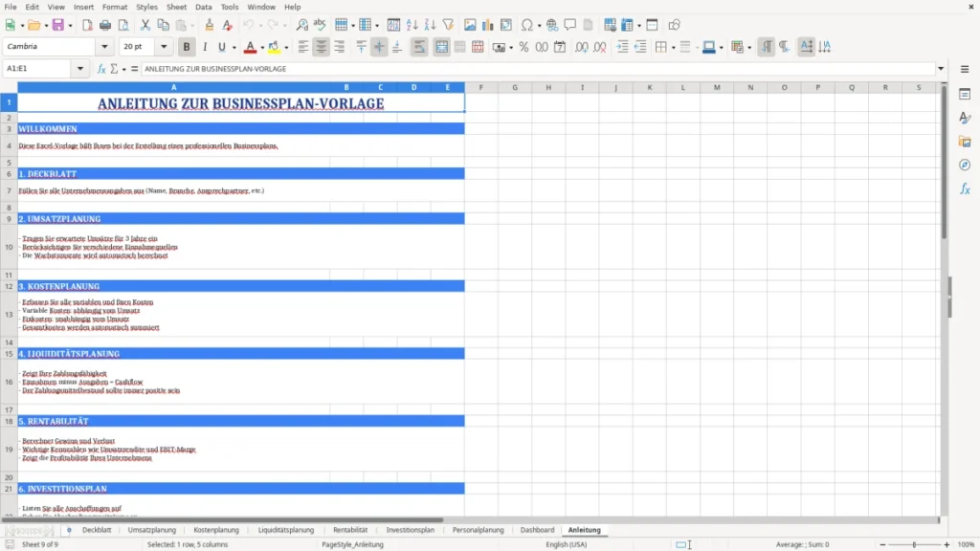Screen dimensions: 980x551
Task: Open sidebar Gallery icon
Action: 965,142
